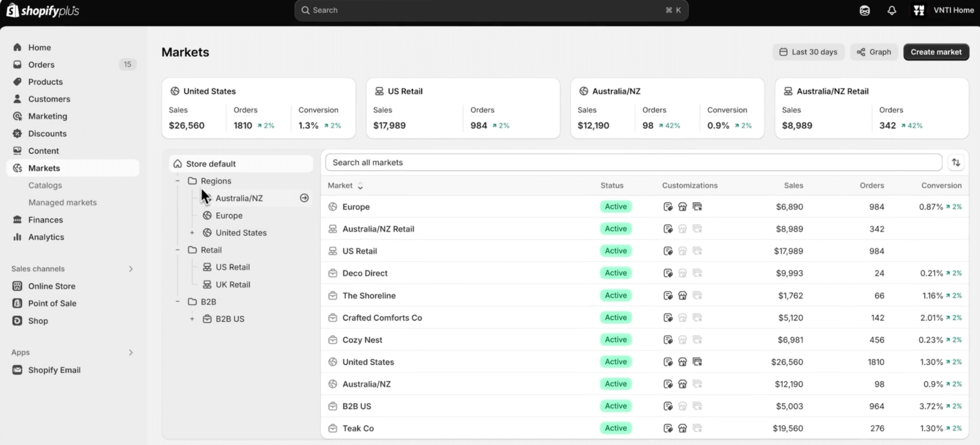Sort by the Market column header

click(x=345, y=186)
